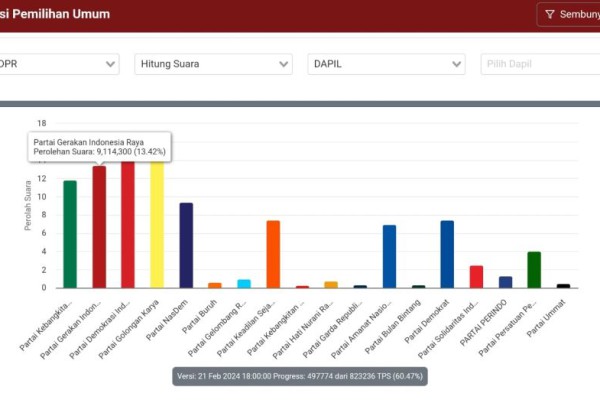The width and height of the screenshot is (600, 400).
Task: Select the red Partai Solidaritas Indonesia bar
Action: click(476, 277)
